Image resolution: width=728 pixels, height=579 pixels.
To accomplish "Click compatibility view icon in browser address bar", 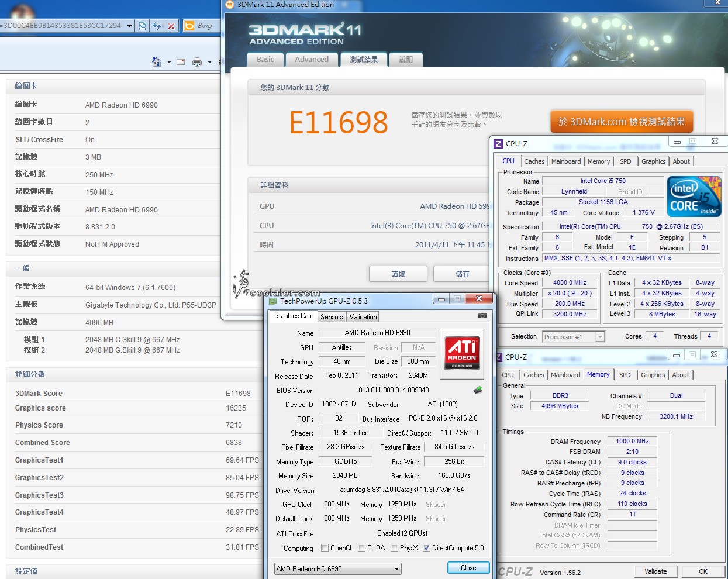I will pyautogui.click(x=142, y=26).
